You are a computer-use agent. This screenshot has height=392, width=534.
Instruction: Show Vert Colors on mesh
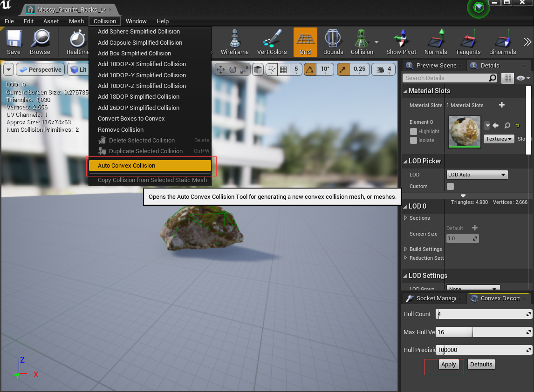[272, 42]
